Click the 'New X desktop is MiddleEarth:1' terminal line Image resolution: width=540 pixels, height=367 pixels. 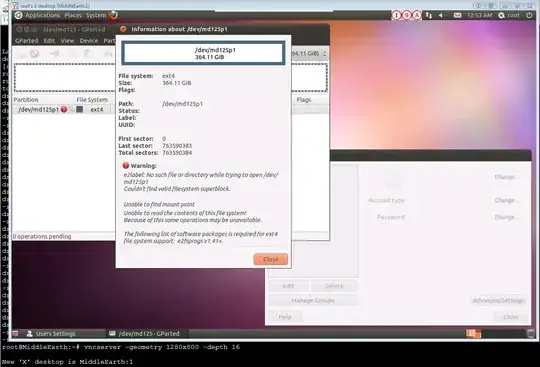point(68,362)
